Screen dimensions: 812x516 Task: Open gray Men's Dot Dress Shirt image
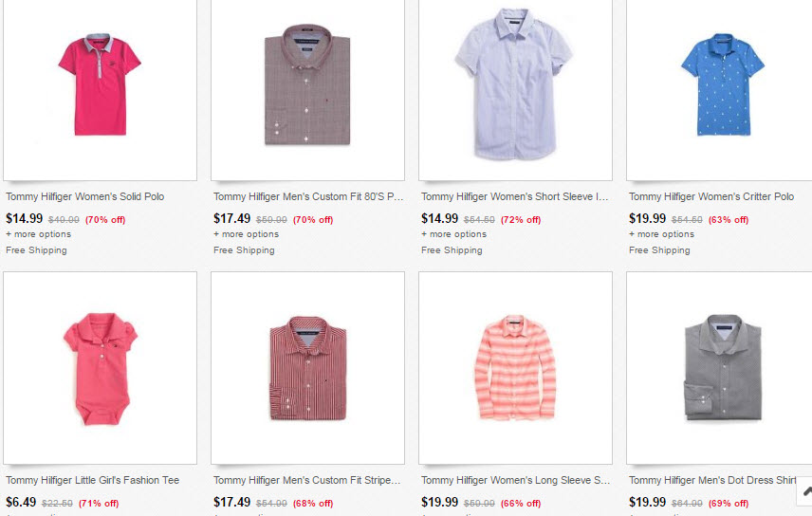pos(722,368)
